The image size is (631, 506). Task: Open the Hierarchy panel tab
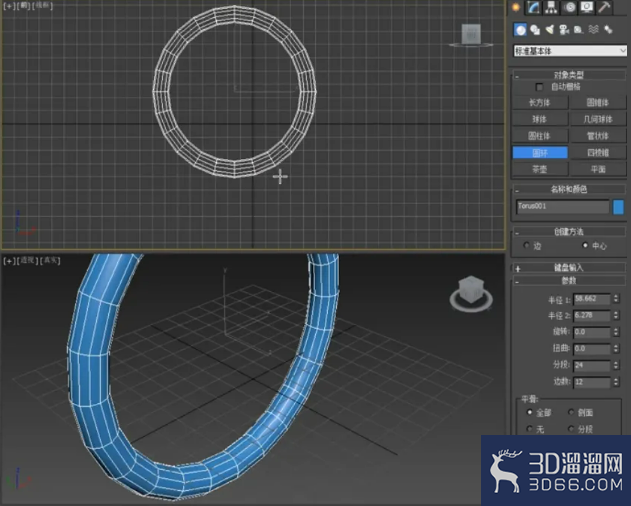pyautogui.click(x=551, y=8)
